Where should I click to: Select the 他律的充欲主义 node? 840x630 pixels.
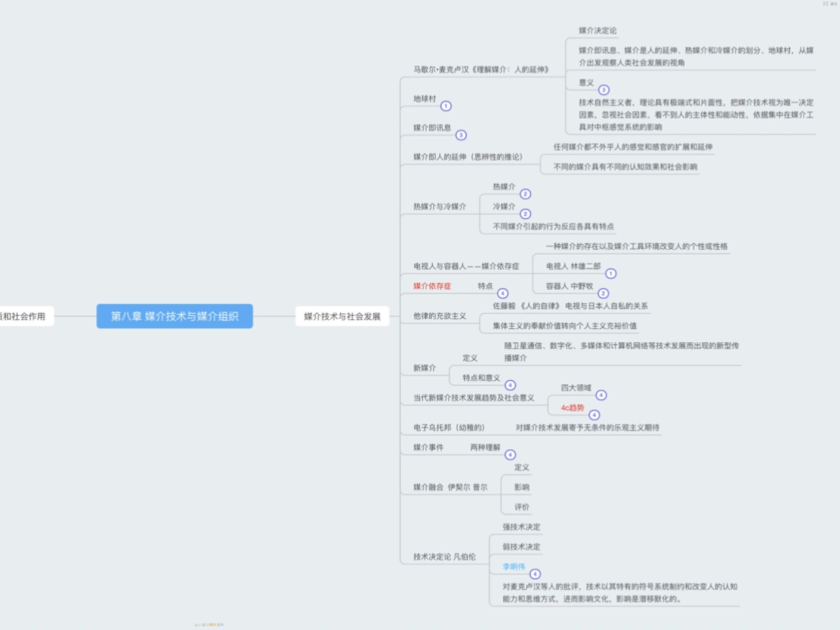439,316
